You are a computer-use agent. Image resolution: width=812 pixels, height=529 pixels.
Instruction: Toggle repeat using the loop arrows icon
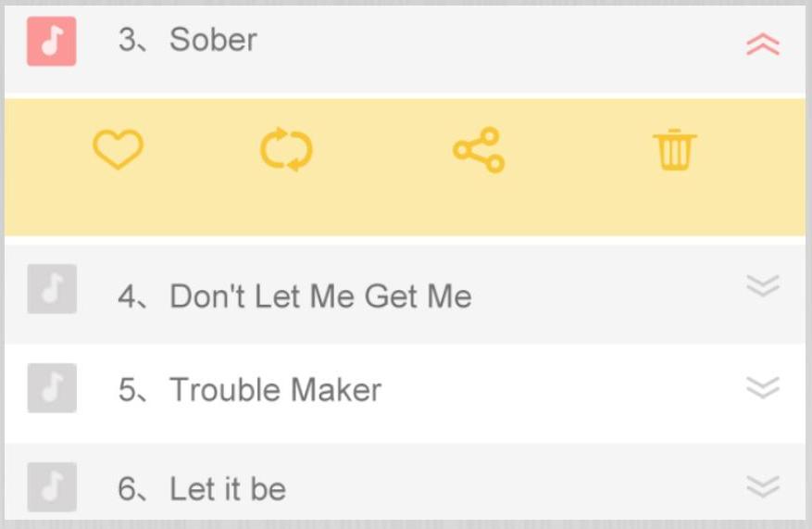click(286, 149)
